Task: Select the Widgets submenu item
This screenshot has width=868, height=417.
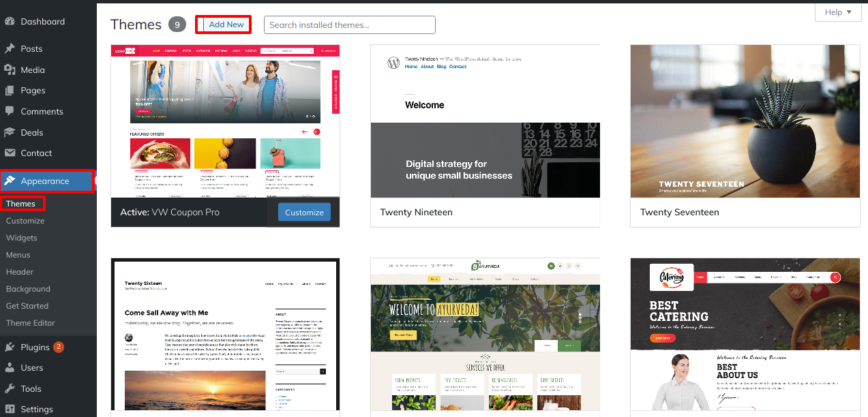Action: [x=22, y=238]
